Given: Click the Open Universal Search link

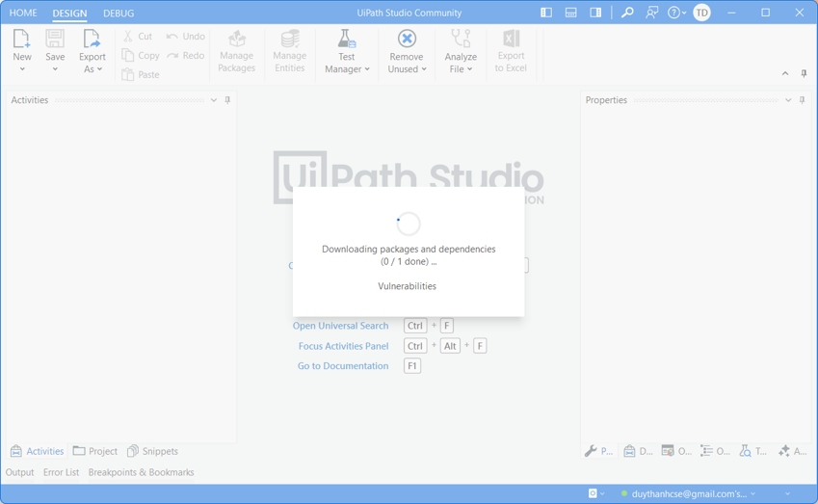Looking at the screenshot, I should pos(340,326).
